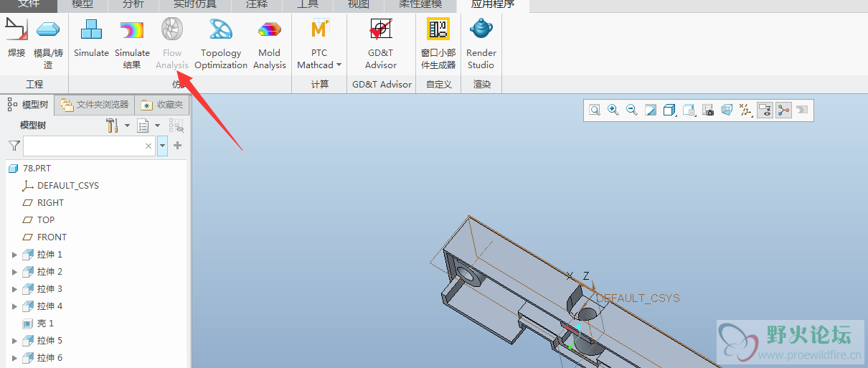Screen dimensions: 868x368
Task: Open the saved orientations list
Action: 689,110
